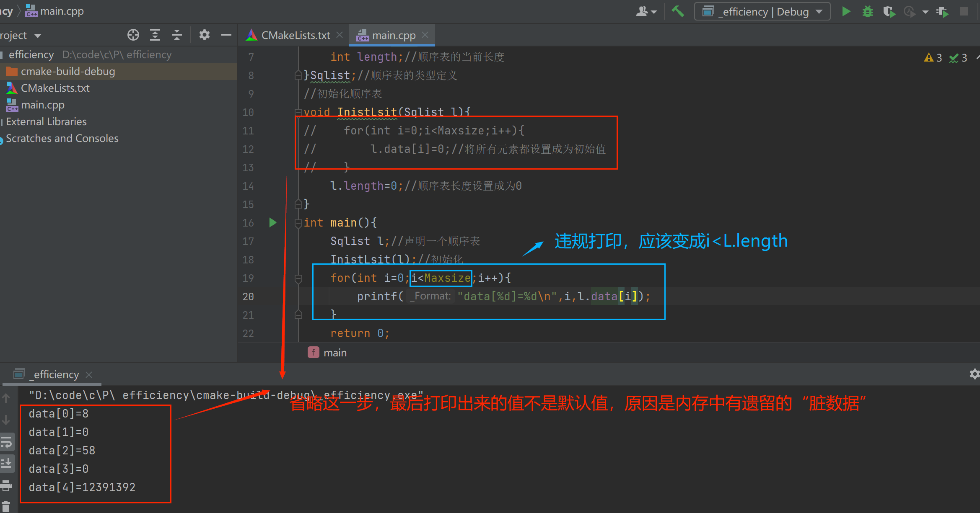
Task: Click the warnings indicator showing 3
Action: 933,58
